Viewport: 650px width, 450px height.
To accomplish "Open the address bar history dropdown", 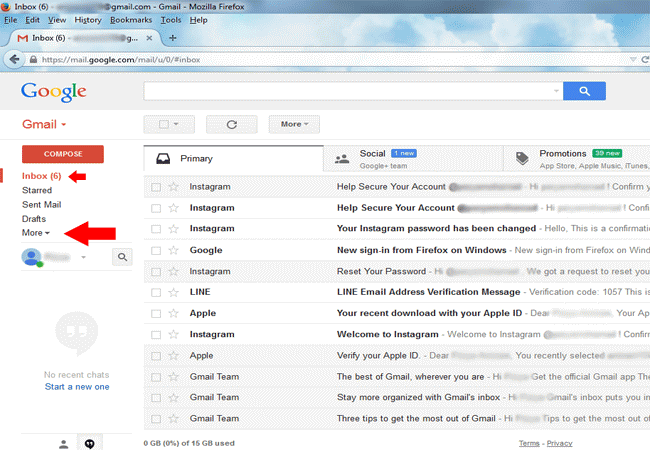I will pos(633,60).
